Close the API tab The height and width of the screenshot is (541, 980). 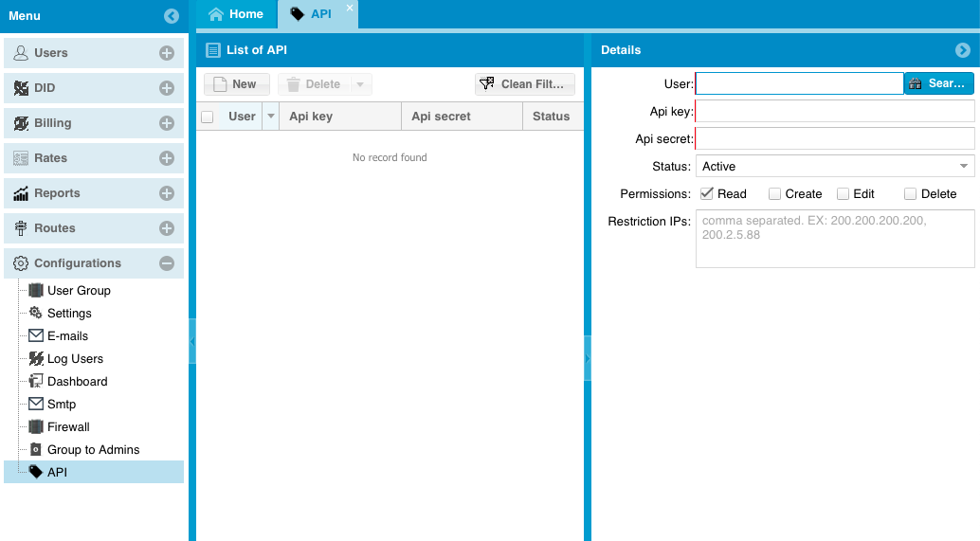(350, 8)
